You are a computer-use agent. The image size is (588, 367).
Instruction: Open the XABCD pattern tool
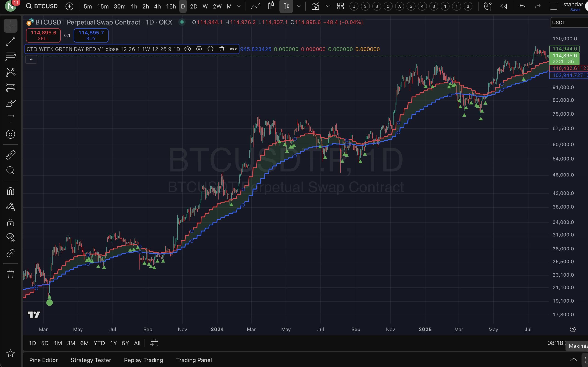pyautogui.click(x=10, y=72)
